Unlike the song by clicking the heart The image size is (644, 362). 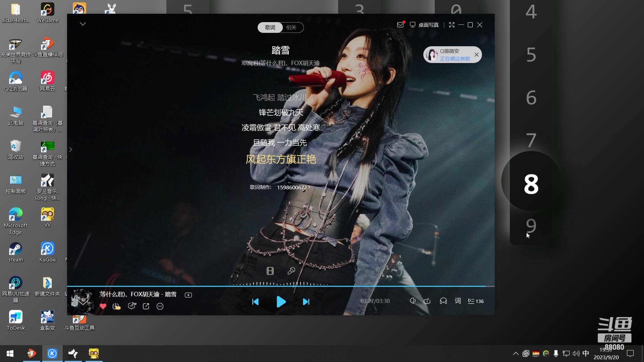coord(103,306)
